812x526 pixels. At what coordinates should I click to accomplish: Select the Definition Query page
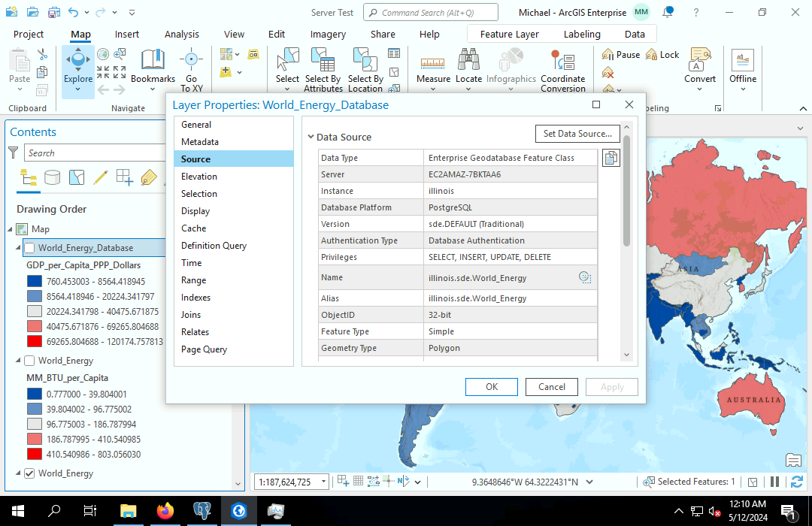pyautogui.click(x=214, y=246)
